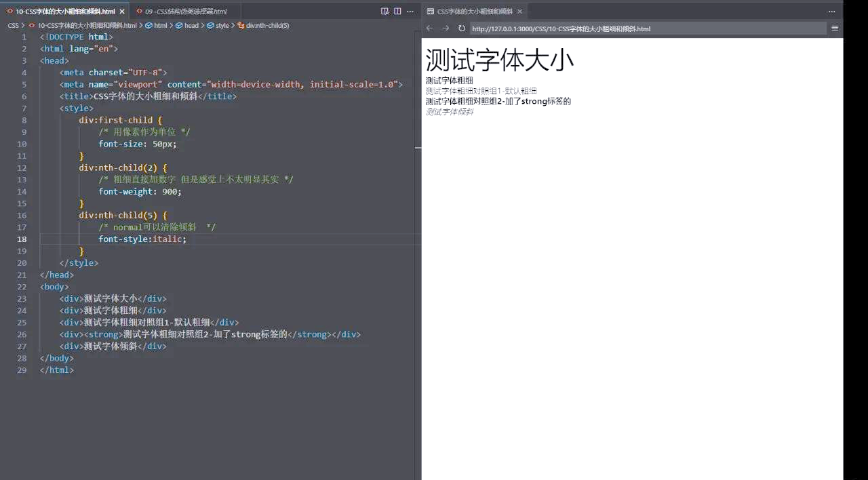Screen dimensions: 868x480
Task: Click html file icon on 09-CSS tab
Action: click(x=140, y=12)
